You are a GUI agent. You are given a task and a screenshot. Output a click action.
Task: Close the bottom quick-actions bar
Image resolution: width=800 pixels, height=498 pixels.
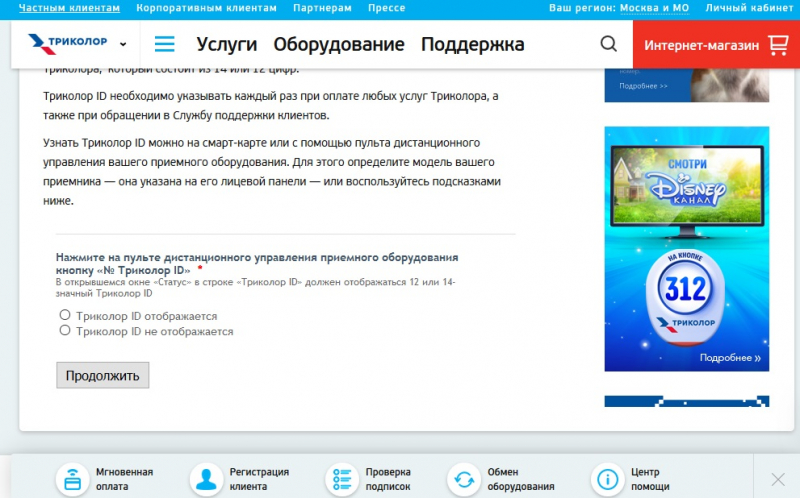(x=777, y=479)
